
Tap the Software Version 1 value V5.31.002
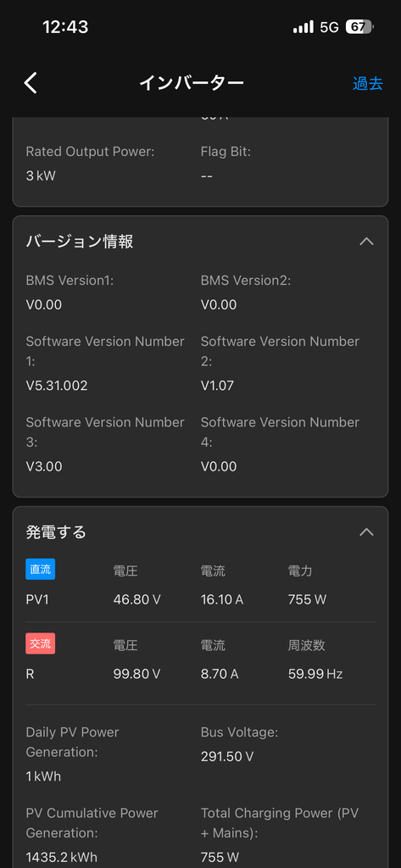click(57, 386)
